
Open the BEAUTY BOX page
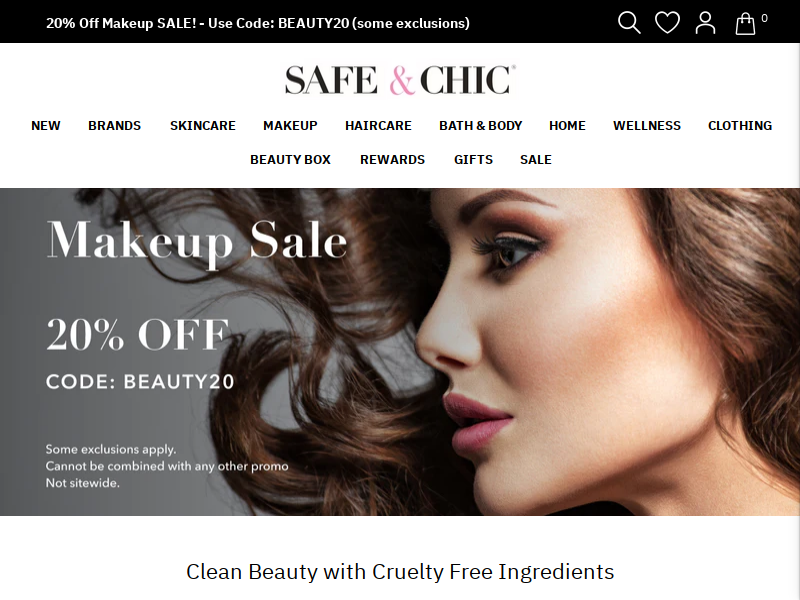(x=290, y=160)
